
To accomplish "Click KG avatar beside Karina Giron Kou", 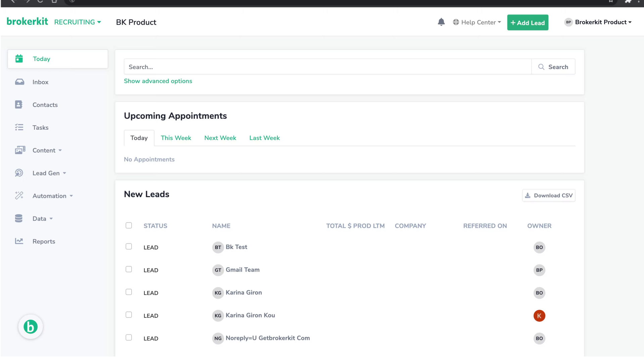I will coord(218,316).
